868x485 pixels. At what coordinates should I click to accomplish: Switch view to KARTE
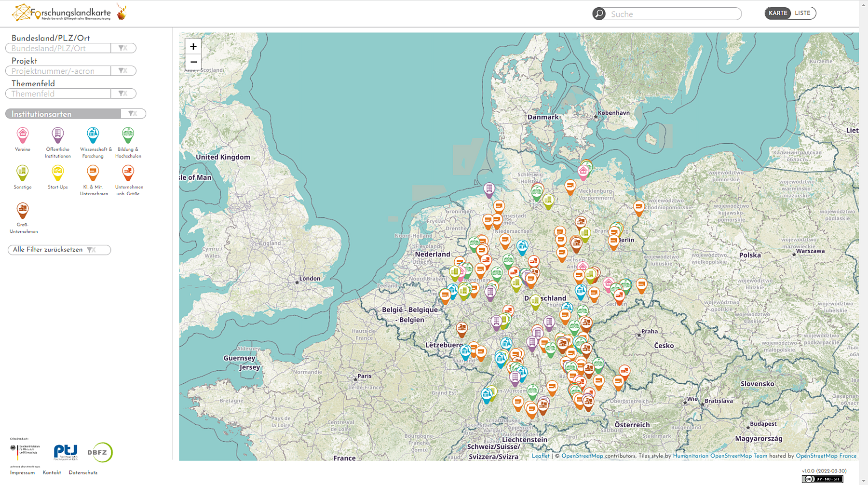click(777, 13)
